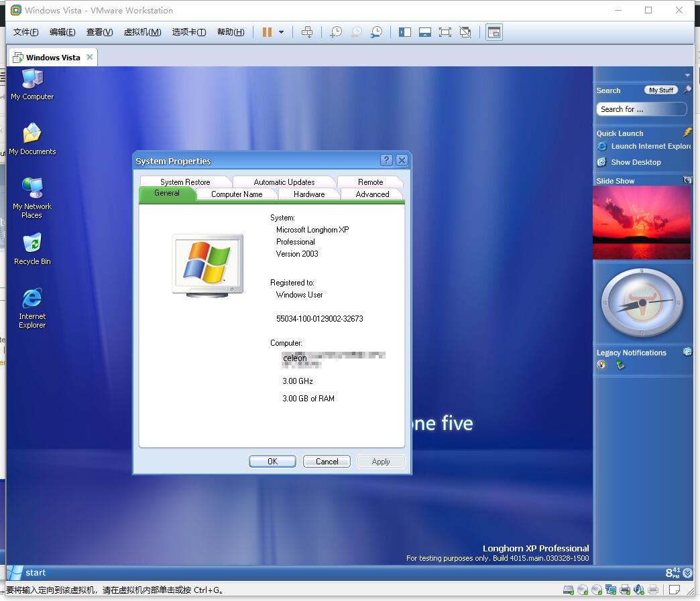Click the first CD/DVD drive status icon
This screenshot has width=700, height=601.
click(583, 590)
